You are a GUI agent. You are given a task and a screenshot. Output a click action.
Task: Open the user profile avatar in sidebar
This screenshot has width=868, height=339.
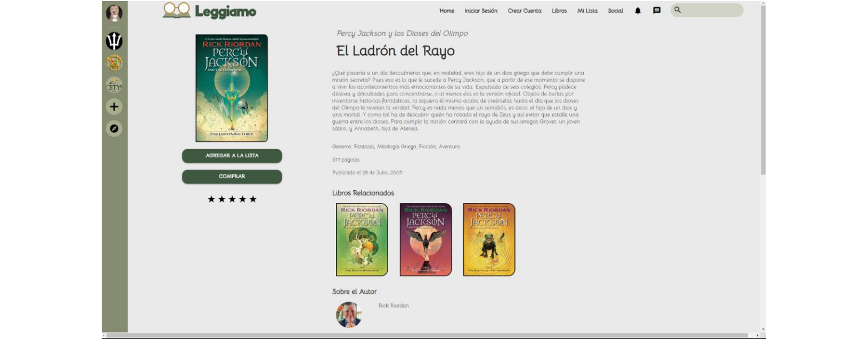click(114, 13)
